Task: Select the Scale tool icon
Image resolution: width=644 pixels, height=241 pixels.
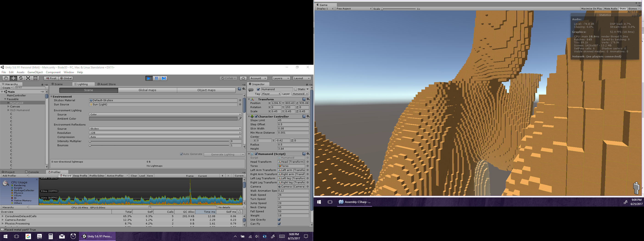Action: coord(28,78)
